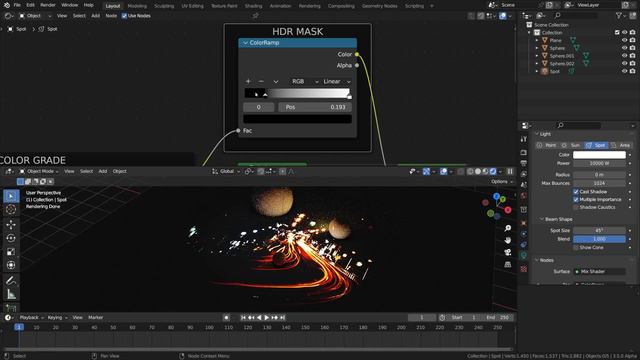
Task: Open the Tool properties tab icon
Action: click(524, 139)
